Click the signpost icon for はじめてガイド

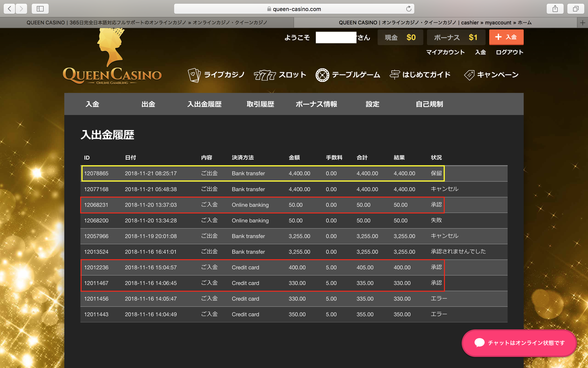pos(394,75)
